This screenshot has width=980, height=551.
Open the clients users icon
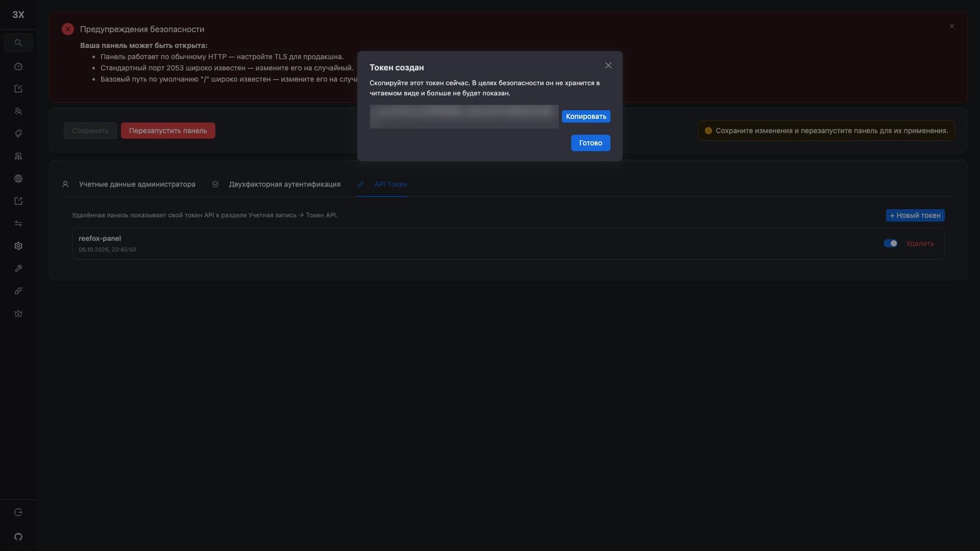click(x=18, y=111)
